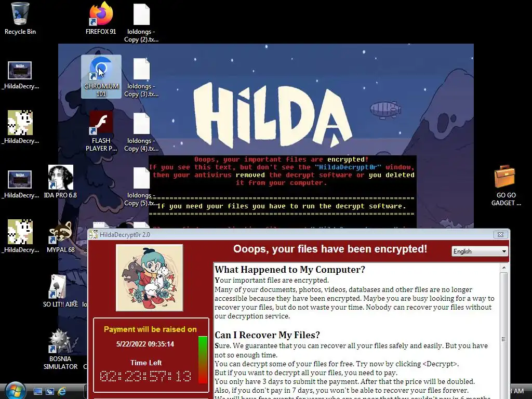
Task: Open the GO GO GADGET briefcase icon
Action: click(x=506, y=185)
